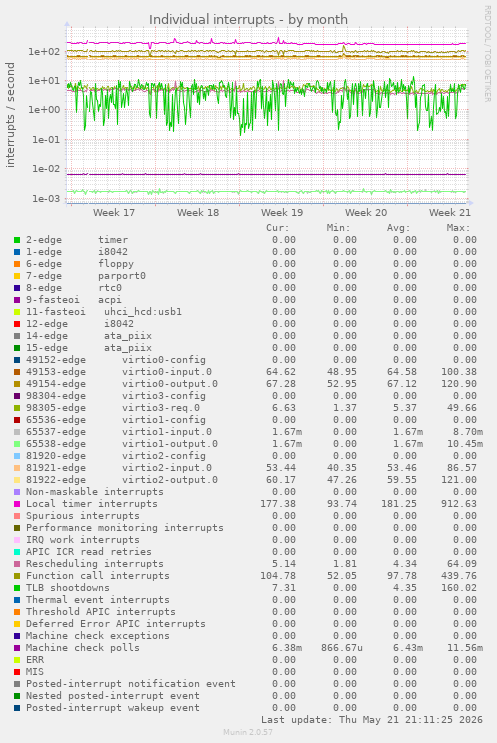Viewport: 497px width, 743px height.
Task: Click the RRDTOOL / TOBI OETIKER watermark
Action: (488, 54)
